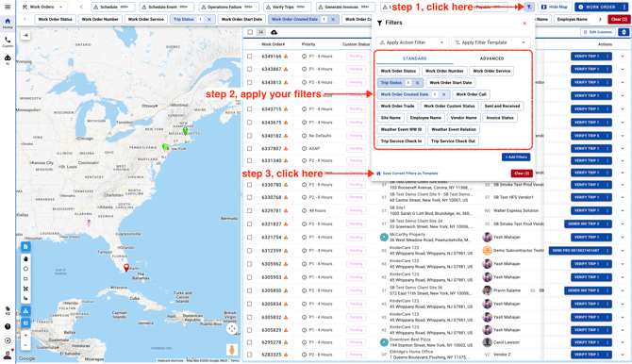The width and height of the screenshot is (632, 364).
Task: Select the Weather Event Relation filter chip
Action: [454, 129]
